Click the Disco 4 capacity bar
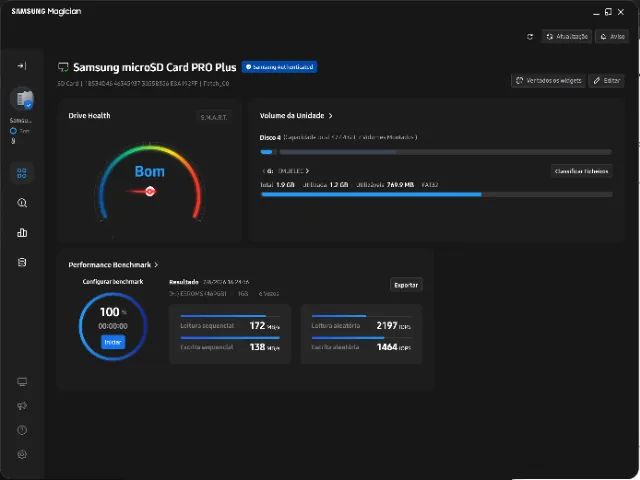The image size is (640, 480). point(436,152)
